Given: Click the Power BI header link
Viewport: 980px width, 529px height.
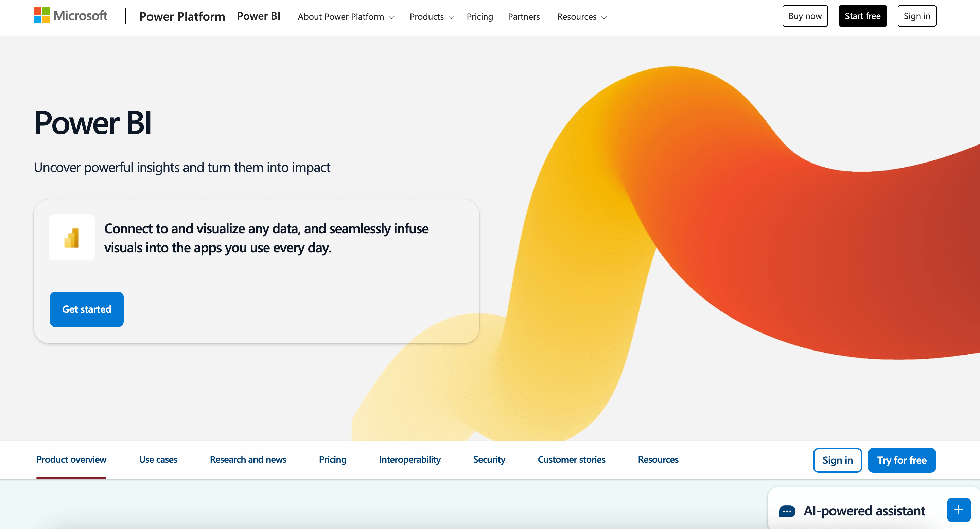Looking at the screenshot, I should [258, 16].
